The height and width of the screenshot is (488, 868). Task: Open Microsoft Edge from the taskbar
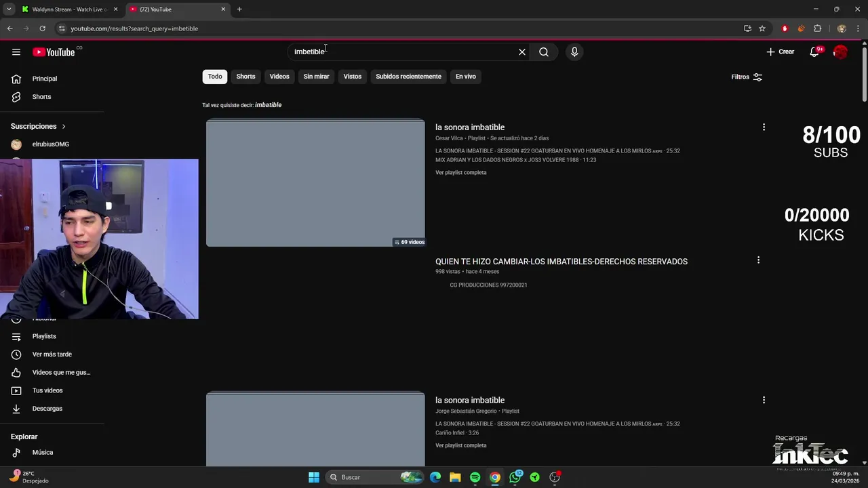tap(435, 477)
